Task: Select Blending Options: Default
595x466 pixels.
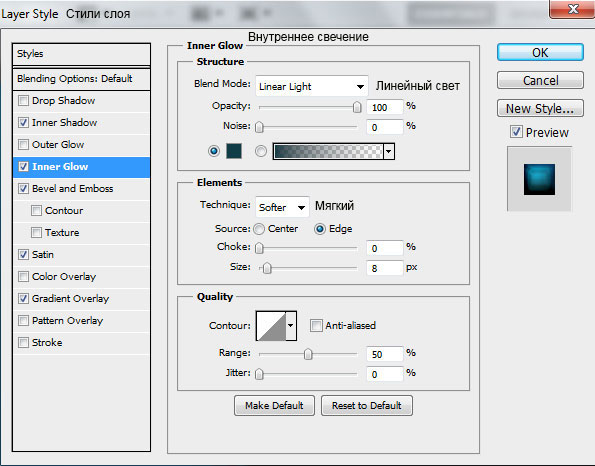Action: (81, 79)
